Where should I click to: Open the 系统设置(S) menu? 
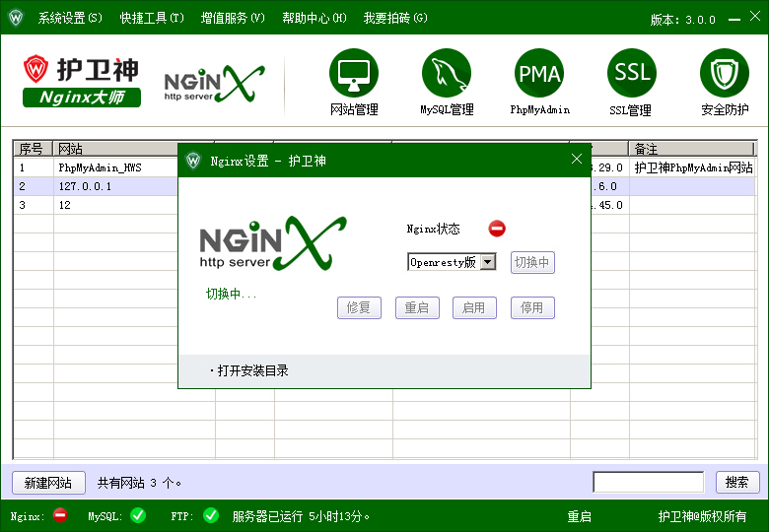pyautogui.click(x=69, y=19)
